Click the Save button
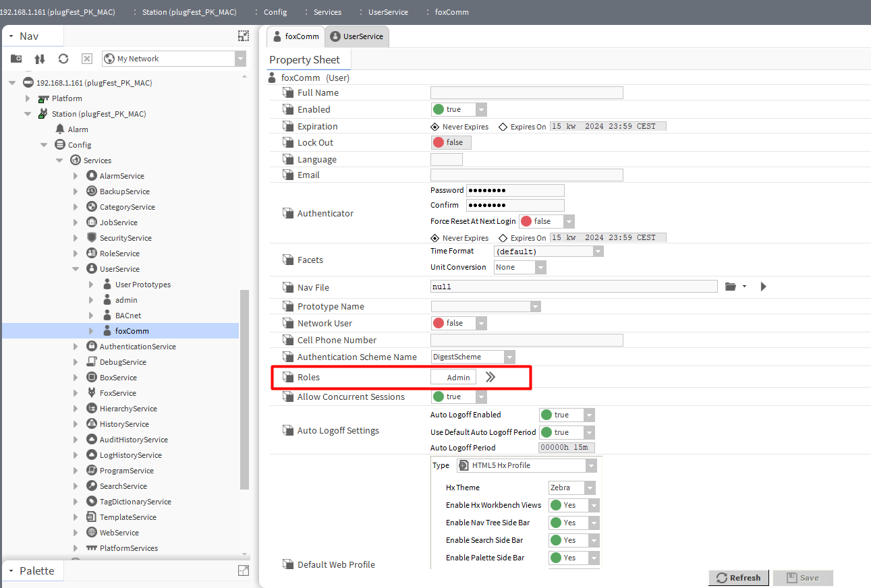871x588 pixels. click(802, 578)
